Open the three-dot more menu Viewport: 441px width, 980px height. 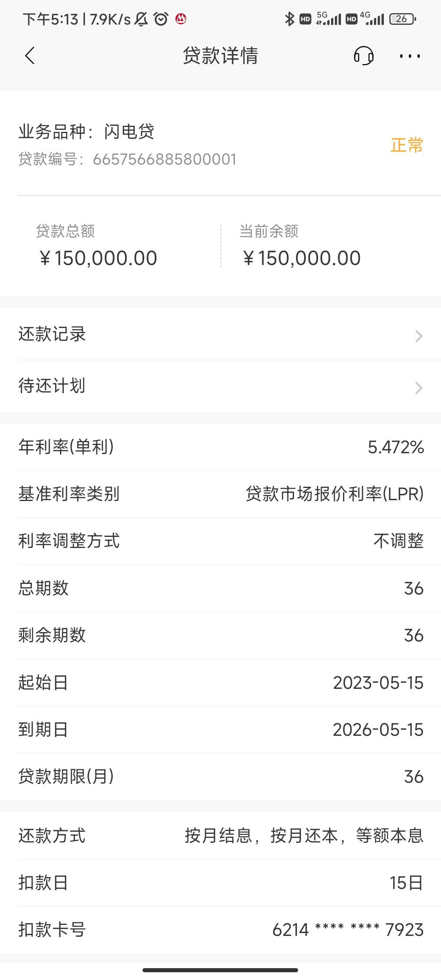[410, 56]
